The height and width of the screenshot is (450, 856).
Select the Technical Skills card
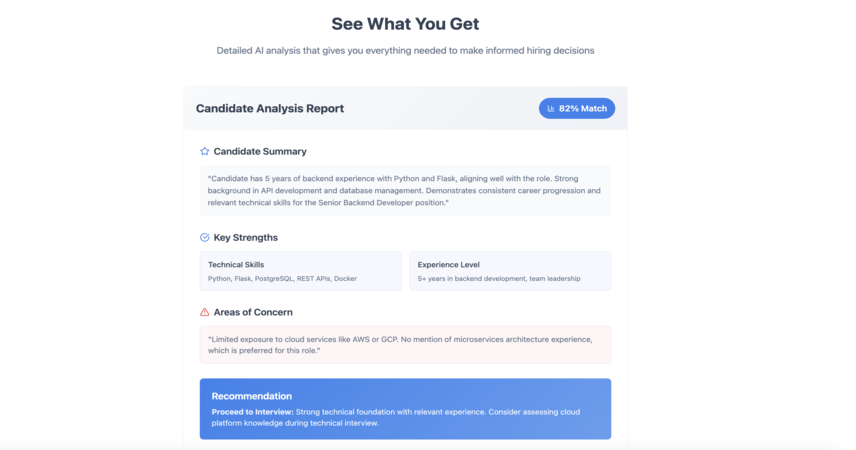[301, 271]
